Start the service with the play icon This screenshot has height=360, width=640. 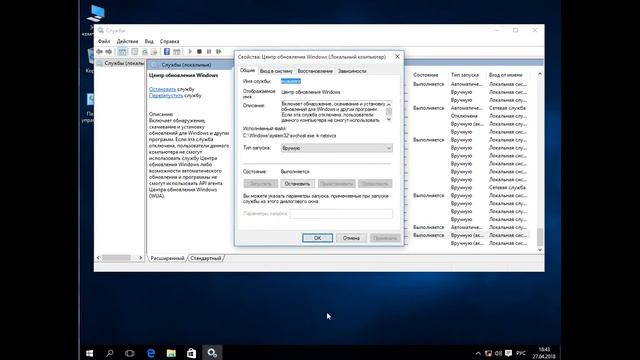coord(190,52)
